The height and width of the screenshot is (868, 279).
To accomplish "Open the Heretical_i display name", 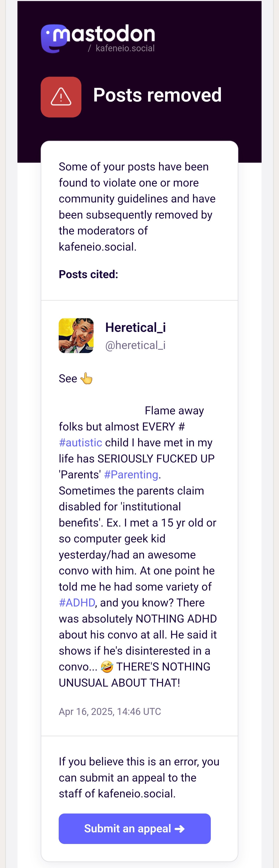I will pyautogui.click(x=136, y=327).
